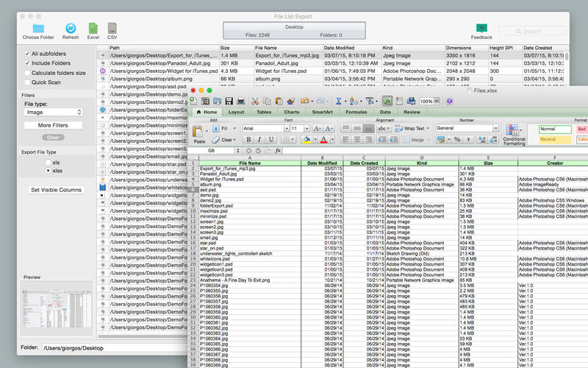This screenshot has width=588, height=368.
Task: Click the Paste icon in Excel ribbon
Action: click(199, 132)
